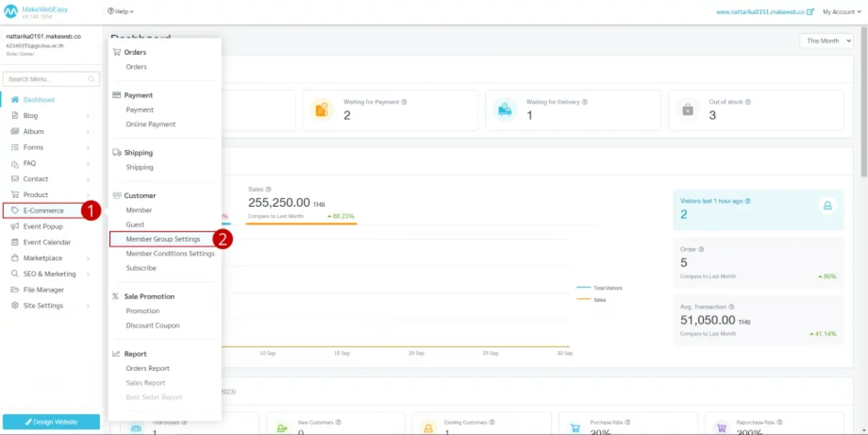Click the visitors user icon

click(827, 206)
